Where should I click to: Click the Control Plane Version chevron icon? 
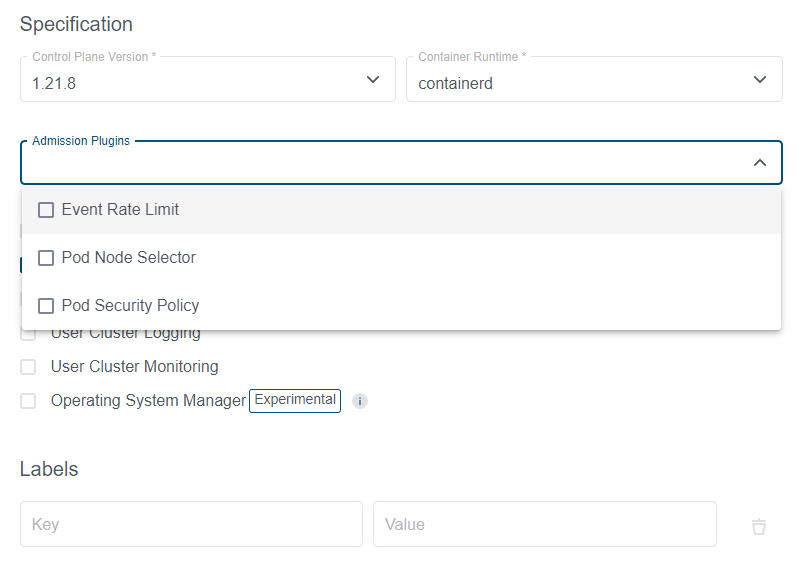click(x=372, y=78)
